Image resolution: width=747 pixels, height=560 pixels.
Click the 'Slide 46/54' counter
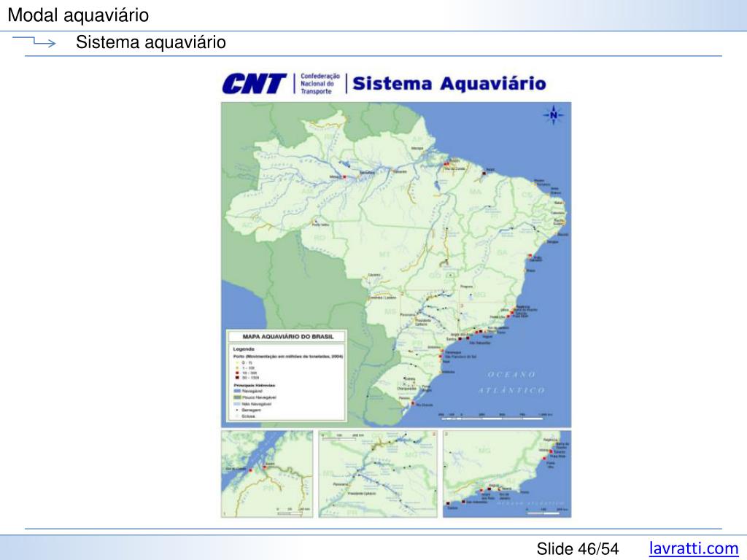pos(578,548)
